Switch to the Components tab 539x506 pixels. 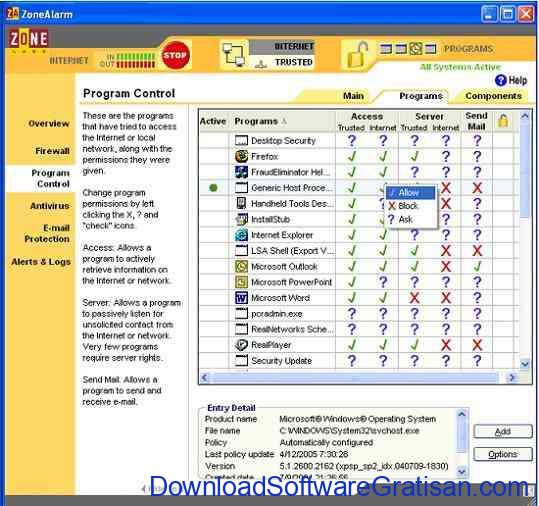click(493, 96)
